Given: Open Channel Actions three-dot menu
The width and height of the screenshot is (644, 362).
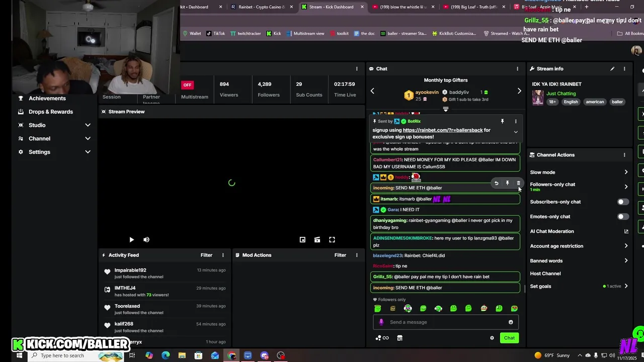Looking at the screenshot, I should 624,155.
